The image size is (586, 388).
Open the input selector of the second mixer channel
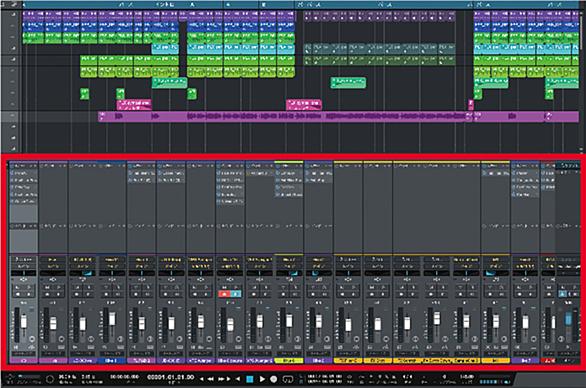53,259
